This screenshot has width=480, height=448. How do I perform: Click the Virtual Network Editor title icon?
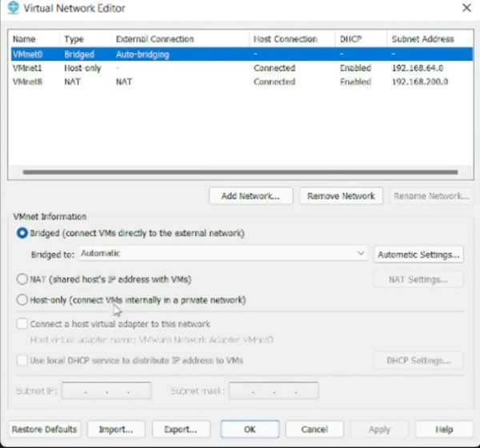point(13,9)
